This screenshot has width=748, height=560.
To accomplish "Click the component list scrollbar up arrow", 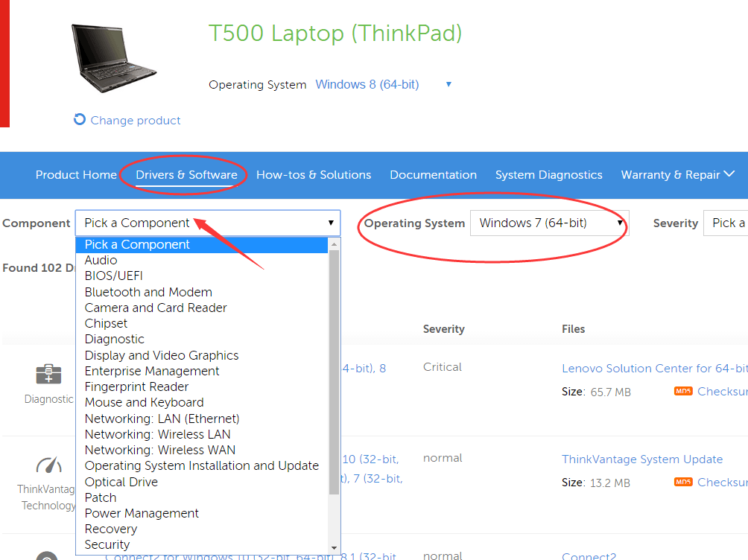I will 334,244.
